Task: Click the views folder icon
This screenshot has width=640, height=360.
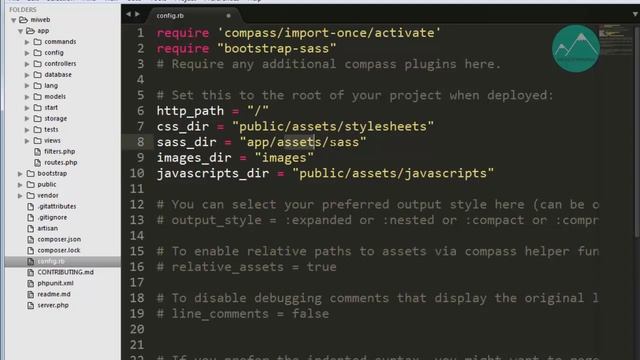Action: coord(38,141)
